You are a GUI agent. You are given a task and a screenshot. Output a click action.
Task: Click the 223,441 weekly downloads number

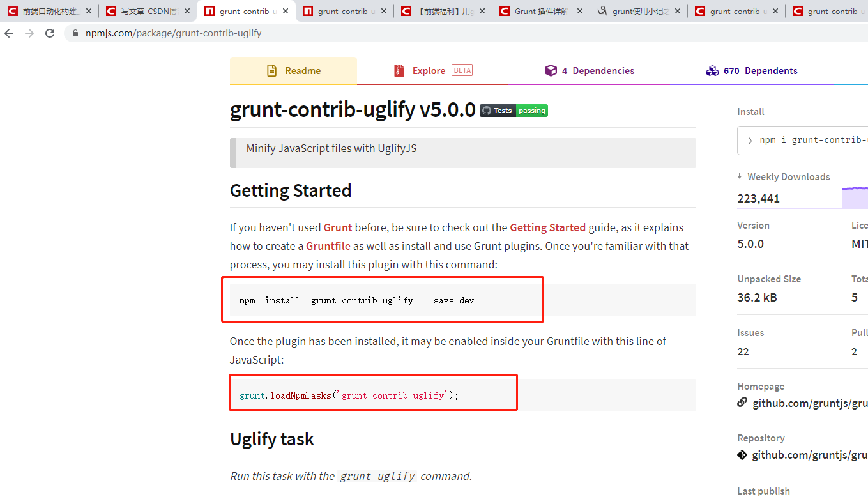tap(758, 199)
